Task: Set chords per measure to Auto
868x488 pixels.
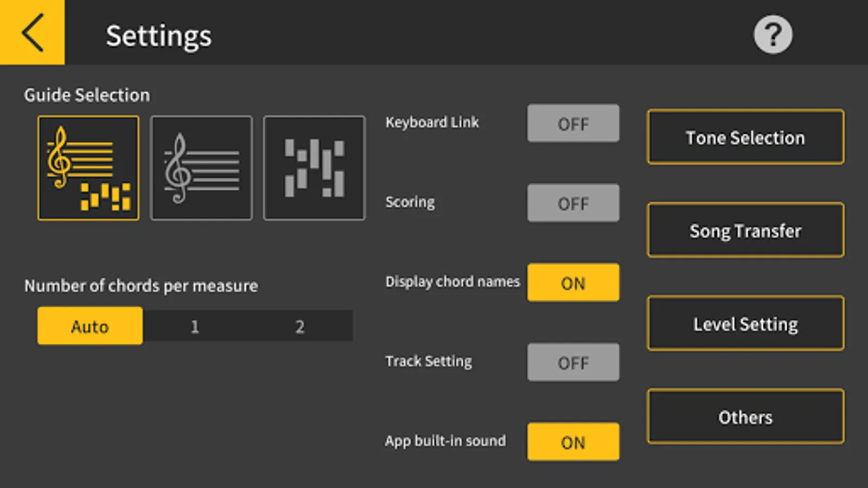Action: tap(90, 326)
